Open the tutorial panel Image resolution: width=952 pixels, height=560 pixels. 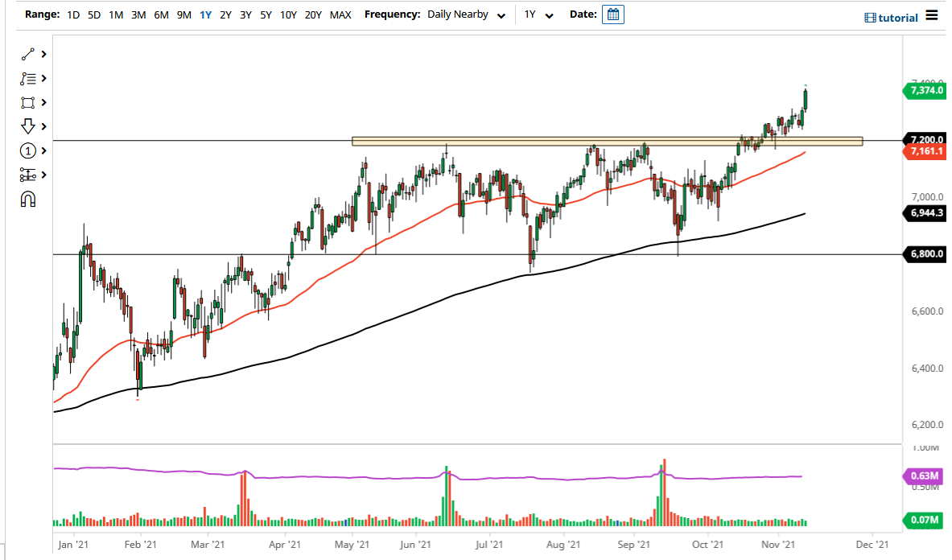coord(890,16)
